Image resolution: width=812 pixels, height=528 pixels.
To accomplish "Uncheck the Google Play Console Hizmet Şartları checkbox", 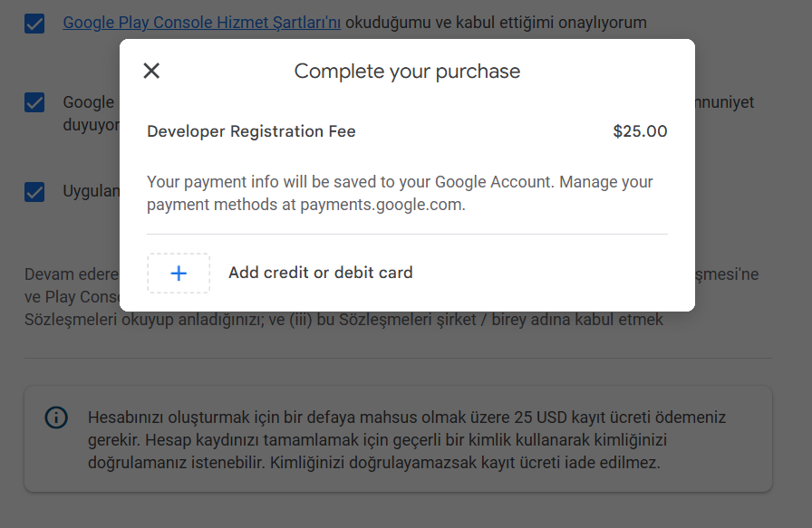I will 34,24.
